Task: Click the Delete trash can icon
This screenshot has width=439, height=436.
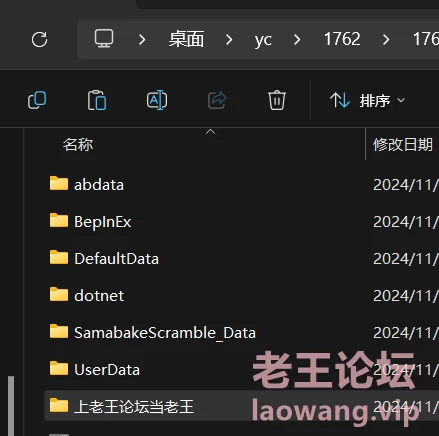Action: tap(277, 100)
